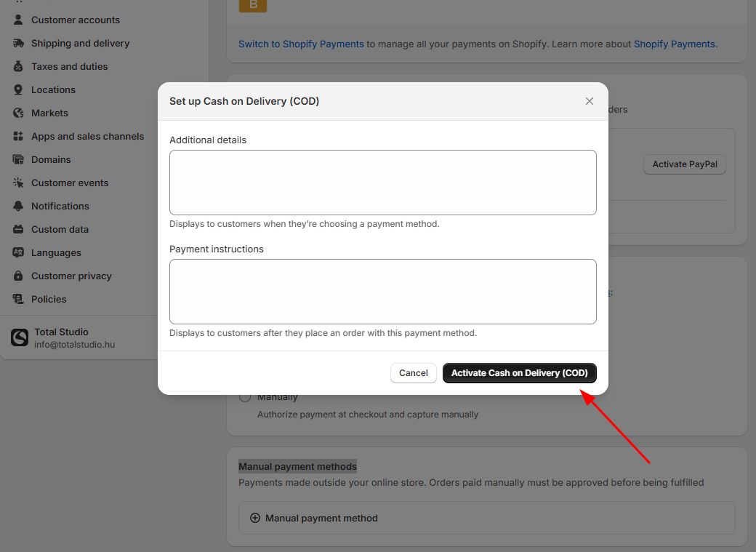Go to the Domains settings page

51,159
